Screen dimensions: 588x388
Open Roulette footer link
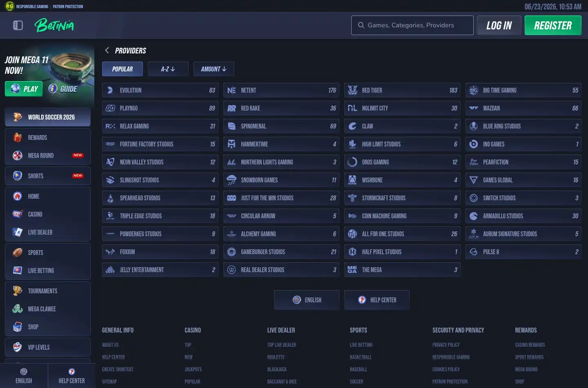(276, 357)
